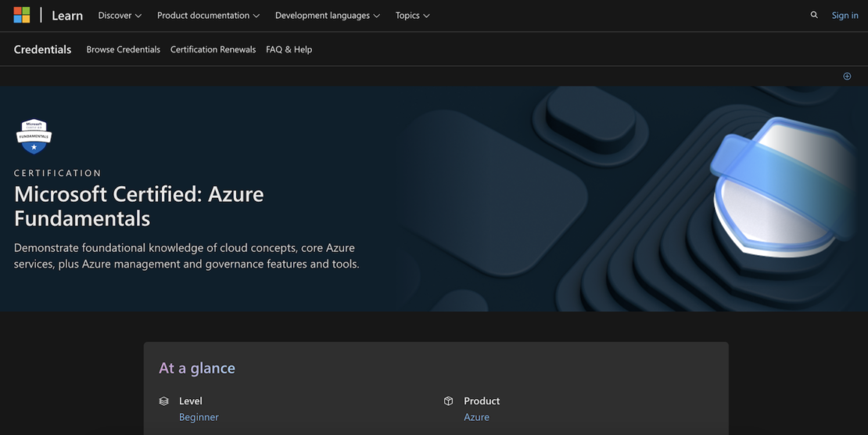The width and height of the screenshot is (868, 435).
Task: Open the Certification Renewals tab
Action: [213, 49]
